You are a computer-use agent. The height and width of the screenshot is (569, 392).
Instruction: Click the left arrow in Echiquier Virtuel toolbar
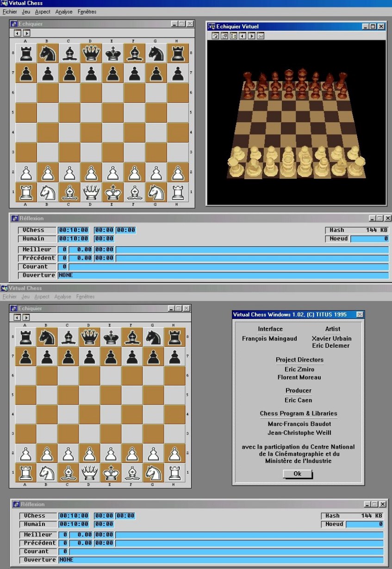click(x=243, y=36)
